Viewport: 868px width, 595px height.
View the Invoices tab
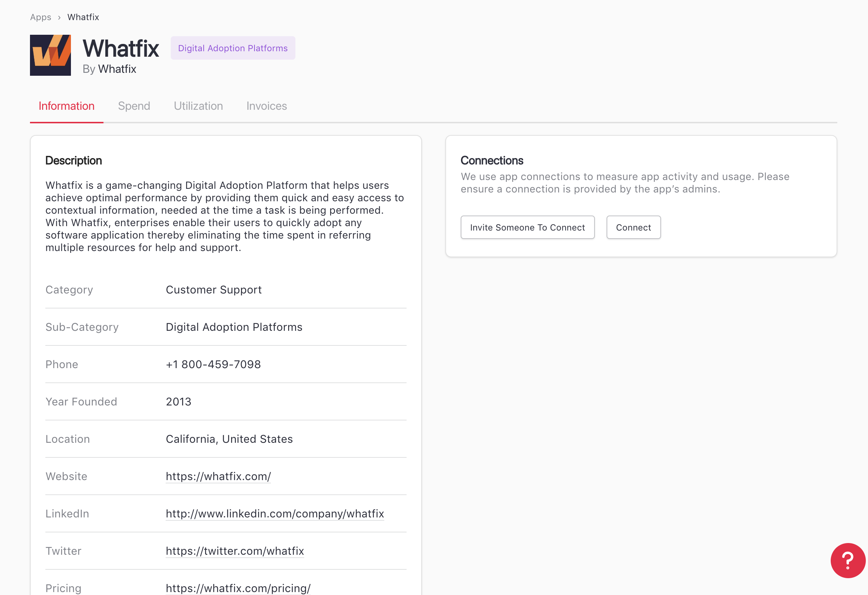(x=266, y=106)
